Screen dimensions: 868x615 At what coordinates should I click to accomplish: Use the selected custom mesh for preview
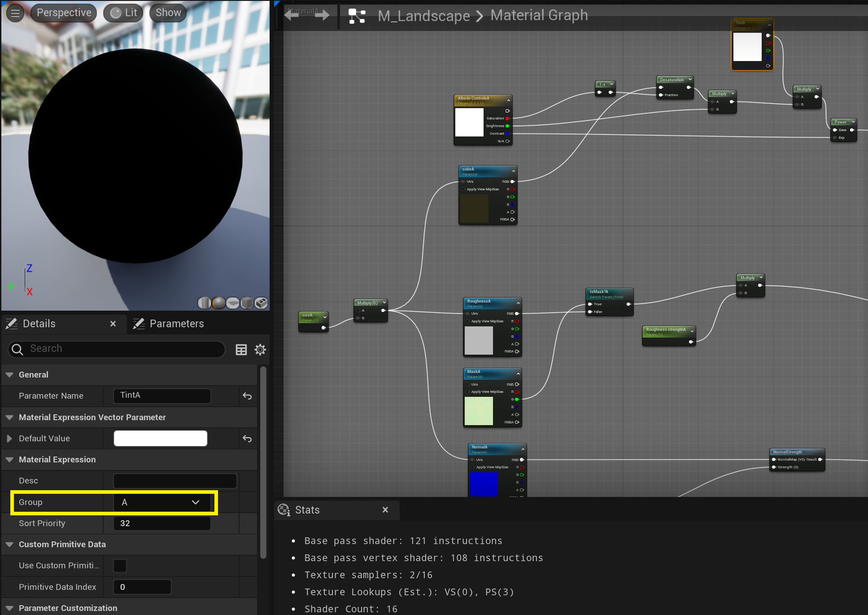pyautogui.click(x=261, y=303)
